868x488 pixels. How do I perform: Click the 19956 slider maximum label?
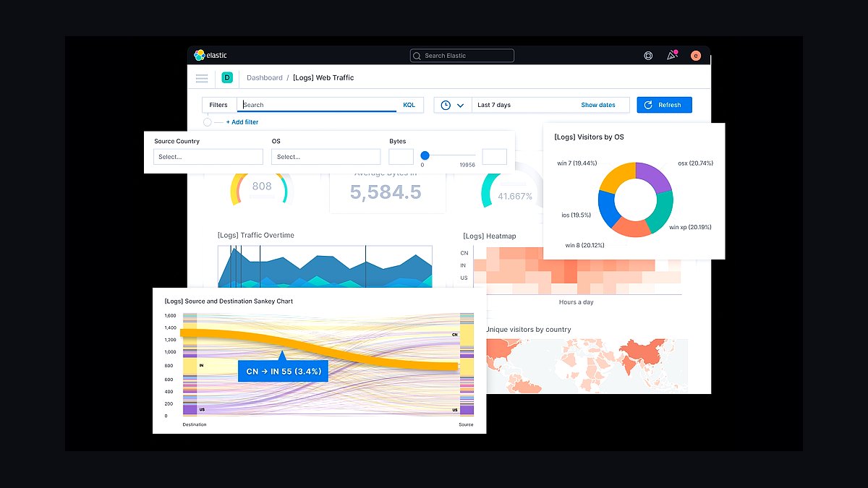click(x=467, y=166)
